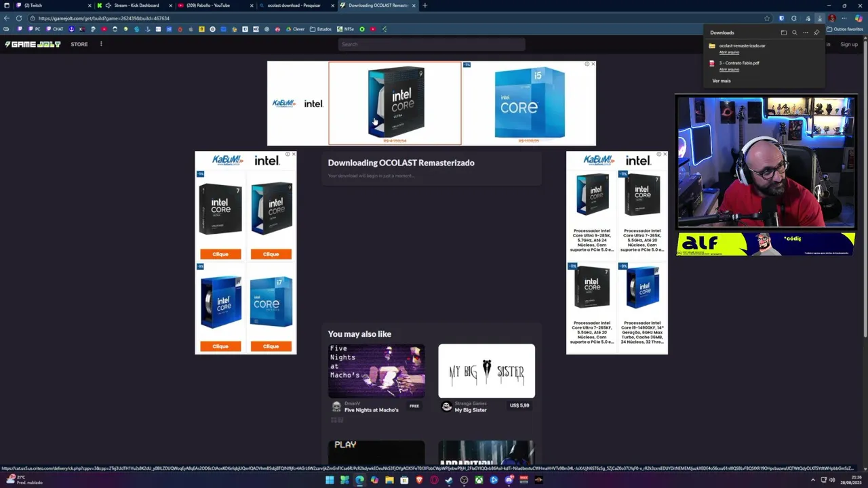
Task: Click the browser back arrow
Action: click(7, 18)
